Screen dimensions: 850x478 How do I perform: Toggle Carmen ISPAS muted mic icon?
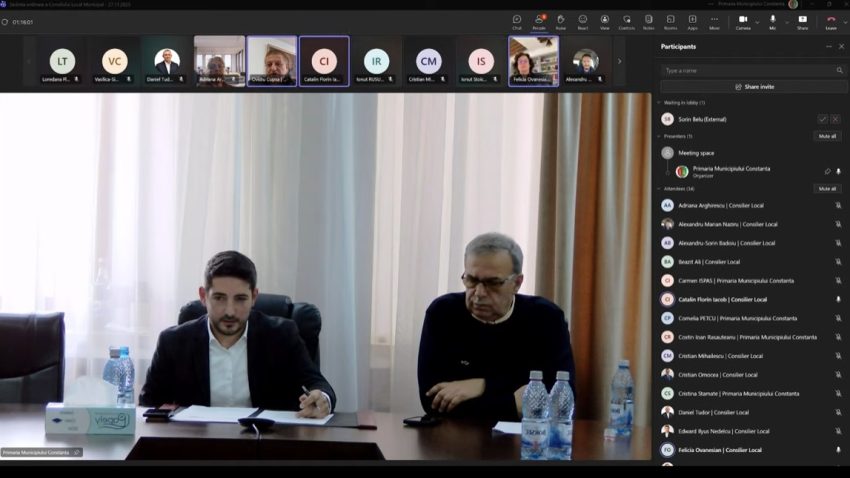click(838, 281)
